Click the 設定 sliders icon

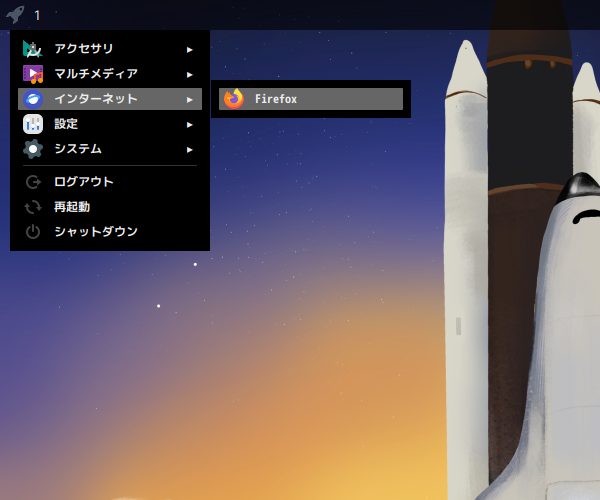[x=33, y=124]
